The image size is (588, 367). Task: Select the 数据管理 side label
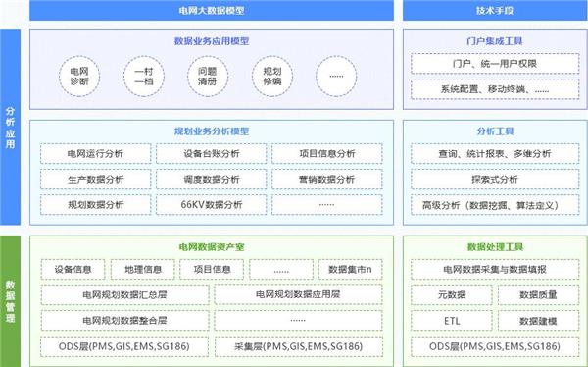pyautogui.click(x=10, y=301)
